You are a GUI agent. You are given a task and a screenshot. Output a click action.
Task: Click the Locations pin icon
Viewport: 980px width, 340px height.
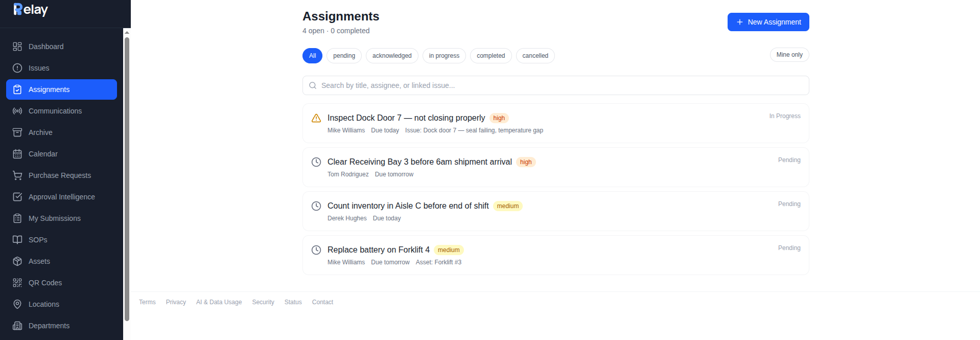click(17, 304)
